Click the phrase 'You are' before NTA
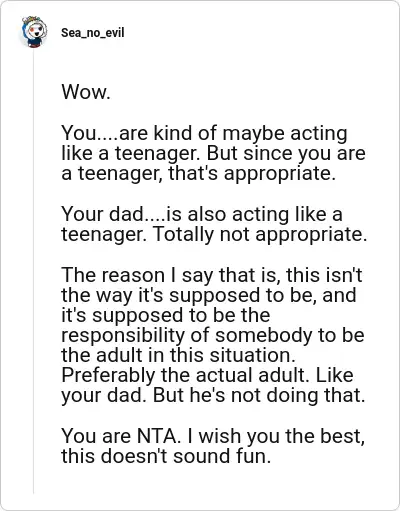This screenshot has width=400, height=511. [x=96, y=436]
